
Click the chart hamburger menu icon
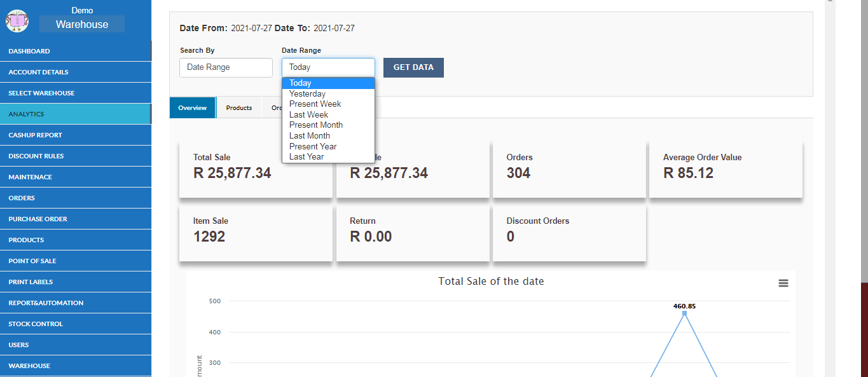[783, 283]
